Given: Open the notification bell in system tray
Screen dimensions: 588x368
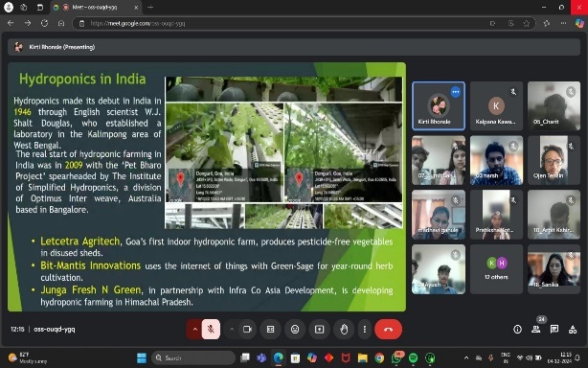Looking at the screenshot, I should 577,358.
